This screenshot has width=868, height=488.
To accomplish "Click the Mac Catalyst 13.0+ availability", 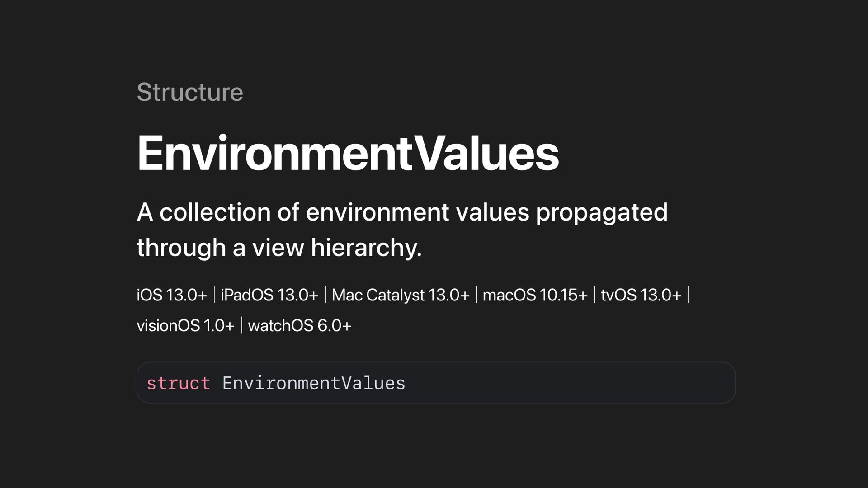I will click(x=401, y=295).
